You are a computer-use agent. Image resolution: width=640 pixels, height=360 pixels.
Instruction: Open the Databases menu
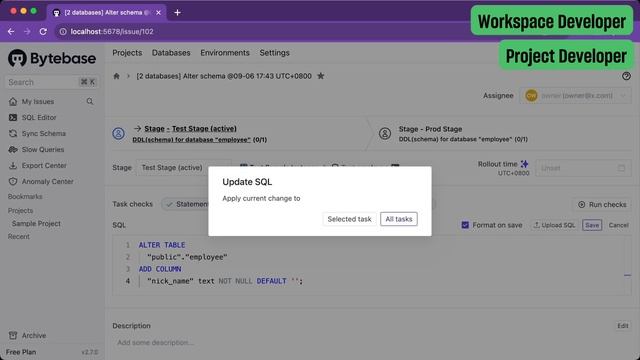pyautogui.click(x=171, y=53)
